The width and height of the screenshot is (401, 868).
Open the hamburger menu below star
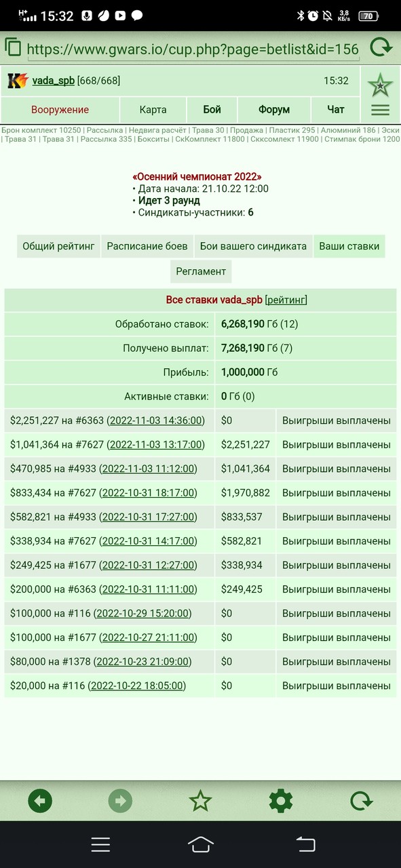click(x=381, y=109)
